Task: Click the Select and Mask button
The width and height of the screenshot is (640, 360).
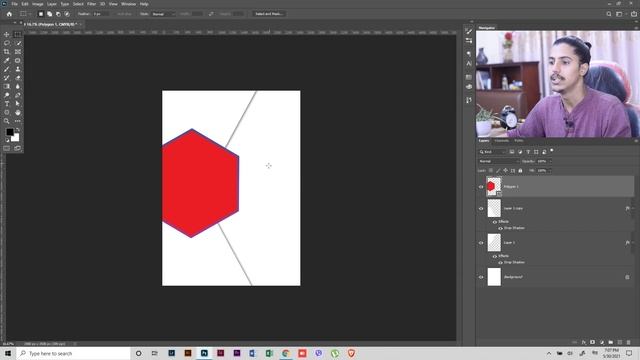Action: tap(269, 14)
